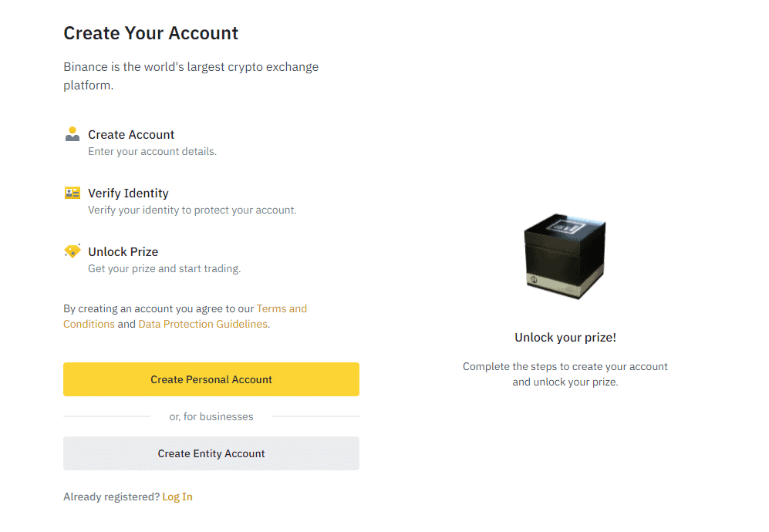Click the "Enter your account details." description
This screenshot has height=532, width=769.
[152, 151]
